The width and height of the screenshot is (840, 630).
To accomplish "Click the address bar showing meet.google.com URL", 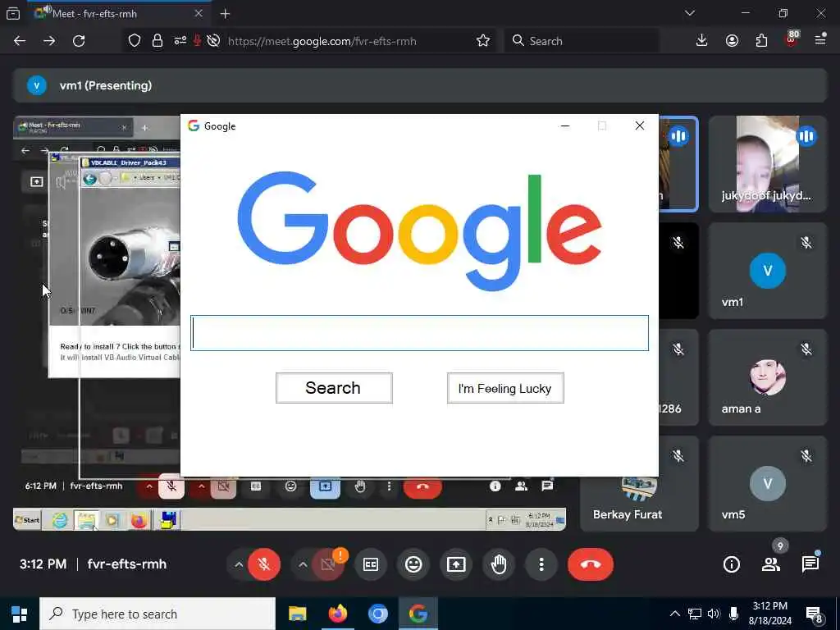I will pyautogui.click(x=322, y=41).
